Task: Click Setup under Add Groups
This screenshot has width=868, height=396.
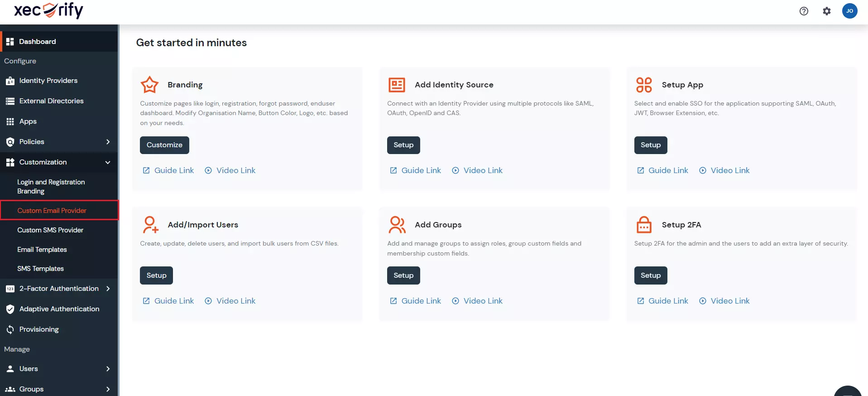Action: pyautogui.click(x=403, y=275)
